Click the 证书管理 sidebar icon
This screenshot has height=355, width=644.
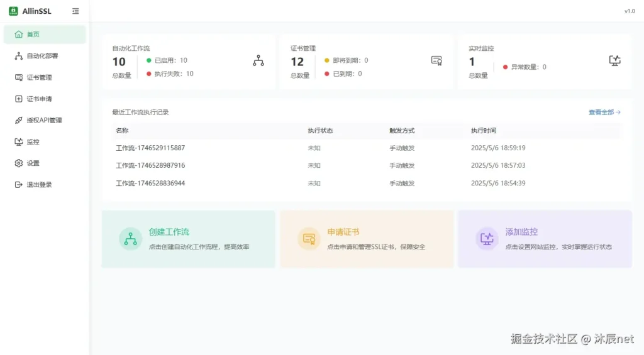(18, 77)
